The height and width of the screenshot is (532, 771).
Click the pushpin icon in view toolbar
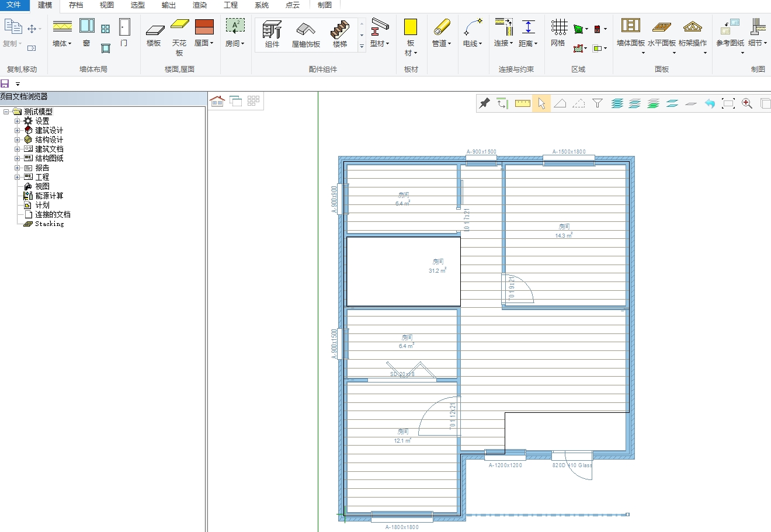click(x=484, y=103)
